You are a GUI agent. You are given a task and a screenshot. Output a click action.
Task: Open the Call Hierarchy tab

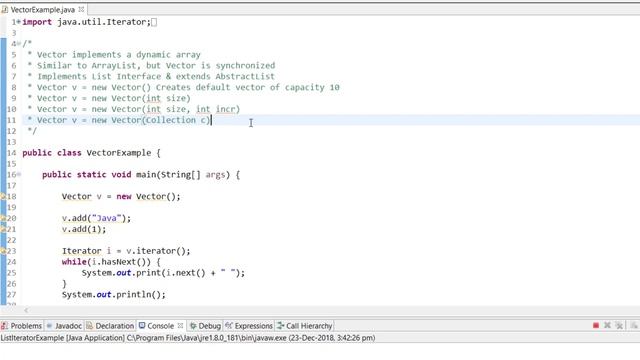pos(304,326)
